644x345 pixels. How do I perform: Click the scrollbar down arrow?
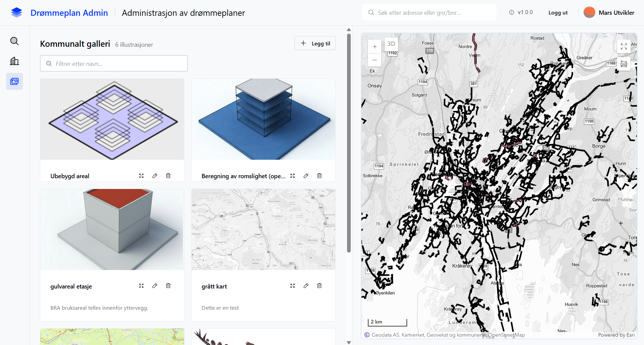coord(349,342)
